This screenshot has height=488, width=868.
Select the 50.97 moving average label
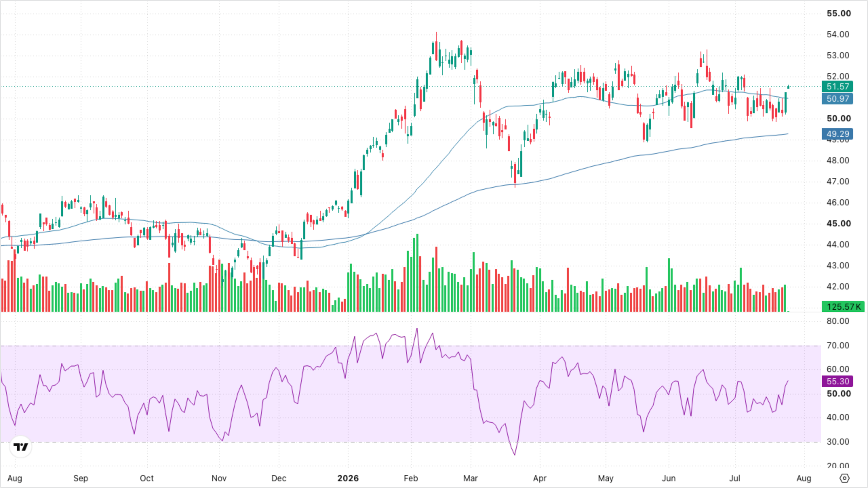[x=837, y=99]
